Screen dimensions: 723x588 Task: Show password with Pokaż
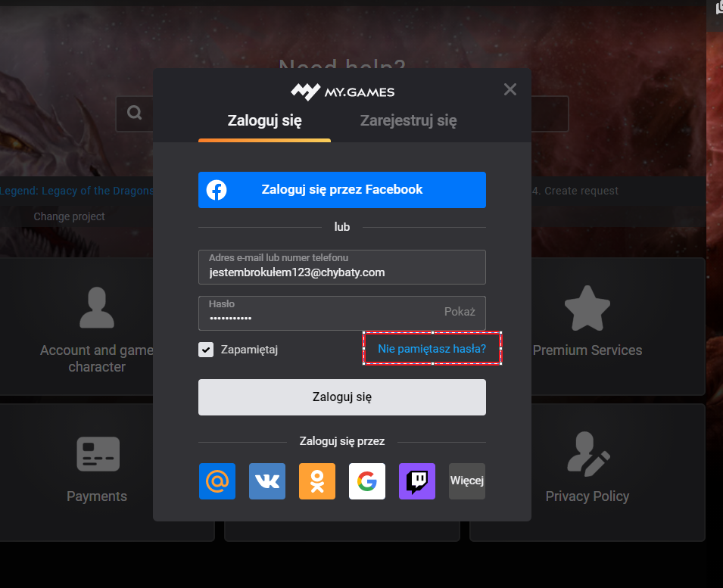coord(460,312)
